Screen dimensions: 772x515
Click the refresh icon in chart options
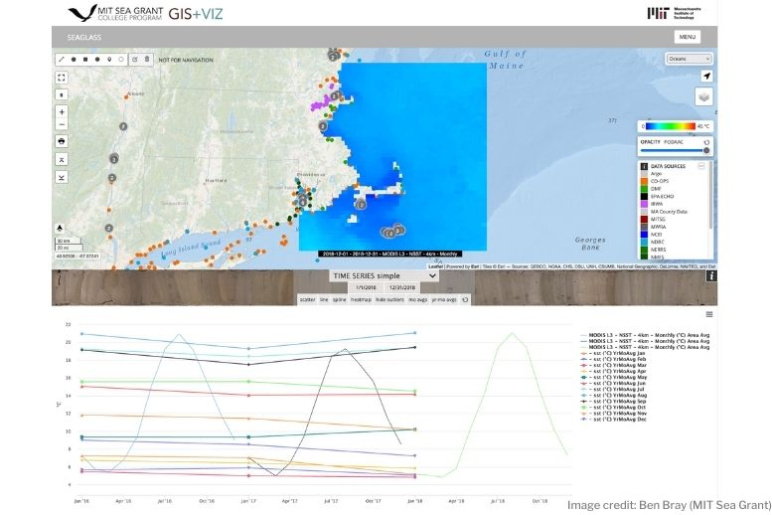(465, 299)
